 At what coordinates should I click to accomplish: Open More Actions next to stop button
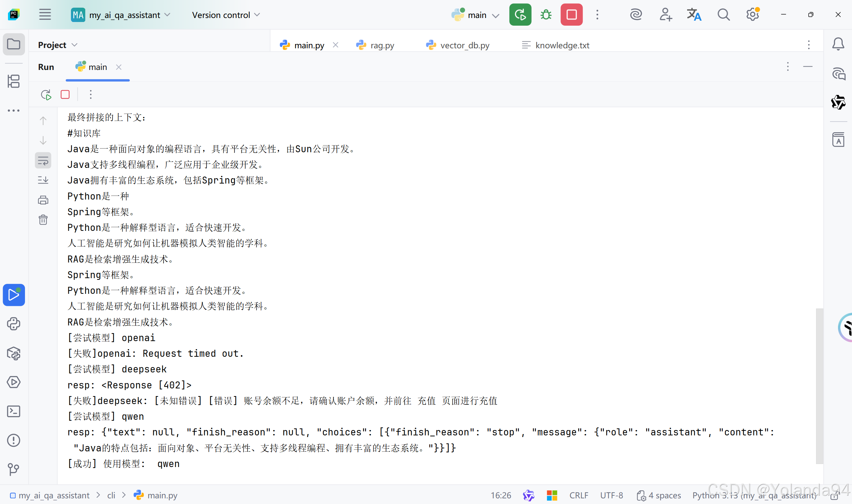tap(597, 15)
